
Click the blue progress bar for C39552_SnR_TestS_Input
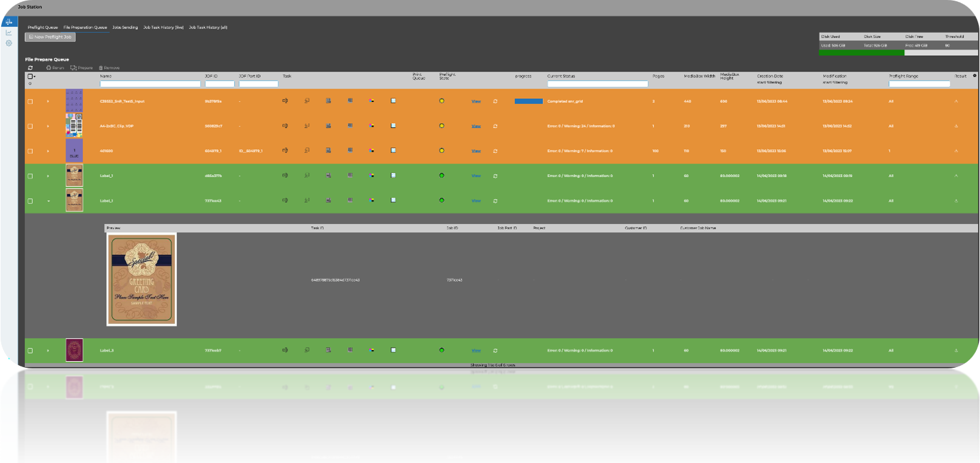pyautogui.click(x=528, y=101)
